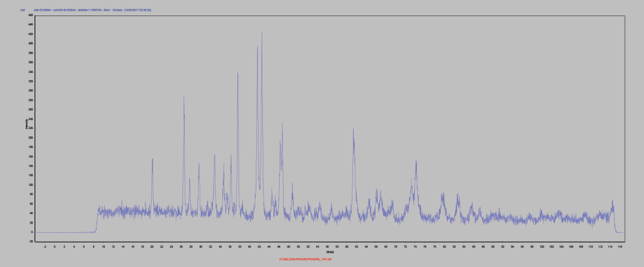The image size is (644, 267).
Task: Click the red data file path below chart
Action: pos(305,259)
